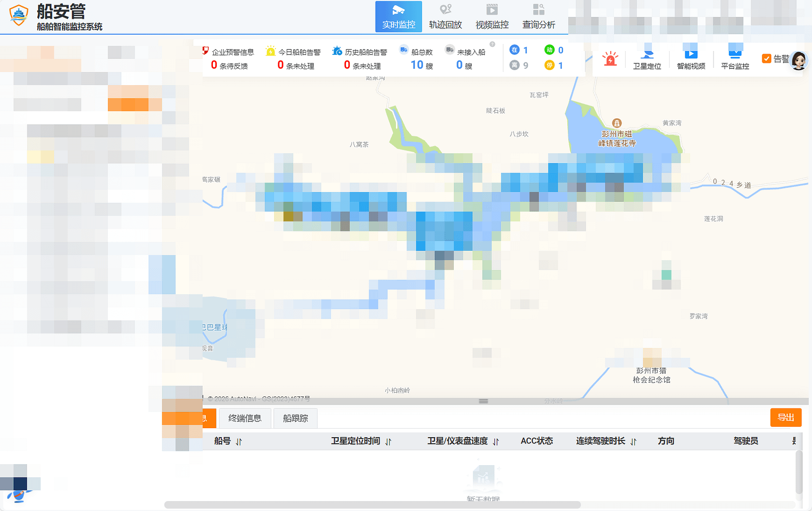Click the 船安管 shield logo
The width and height of the screenshot is (812, 511).
pyautogui.click(x=18, y=15)
